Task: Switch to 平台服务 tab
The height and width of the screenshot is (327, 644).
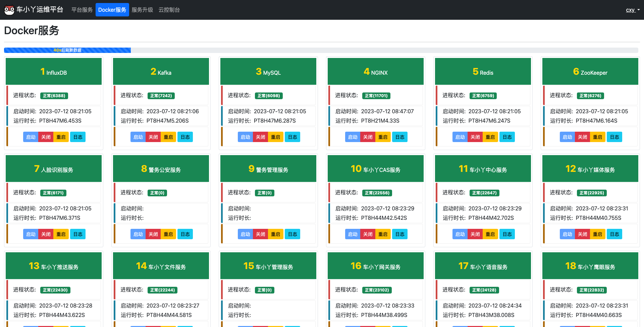Action: point(82,10)
